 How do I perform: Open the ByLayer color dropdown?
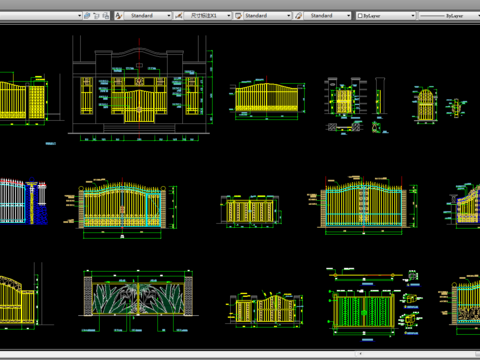386,16
